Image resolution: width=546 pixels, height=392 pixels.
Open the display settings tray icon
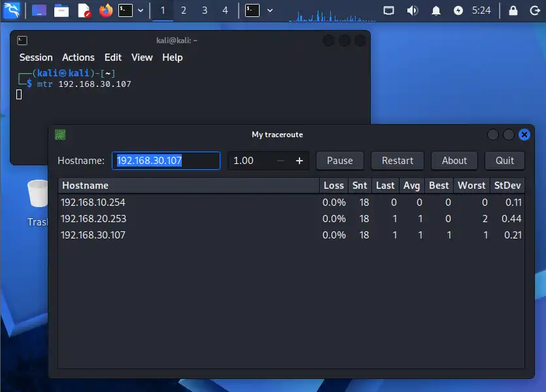[x=388, y=10]
